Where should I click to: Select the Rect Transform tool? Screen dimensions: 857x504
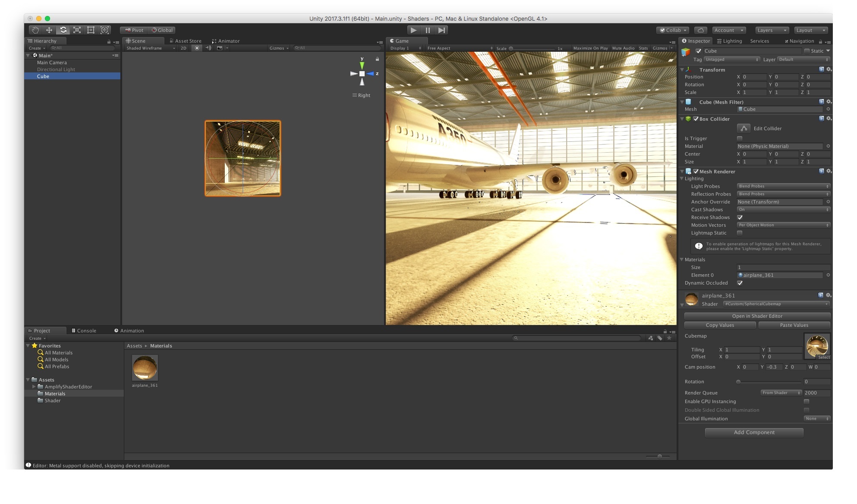coord(90,30)
